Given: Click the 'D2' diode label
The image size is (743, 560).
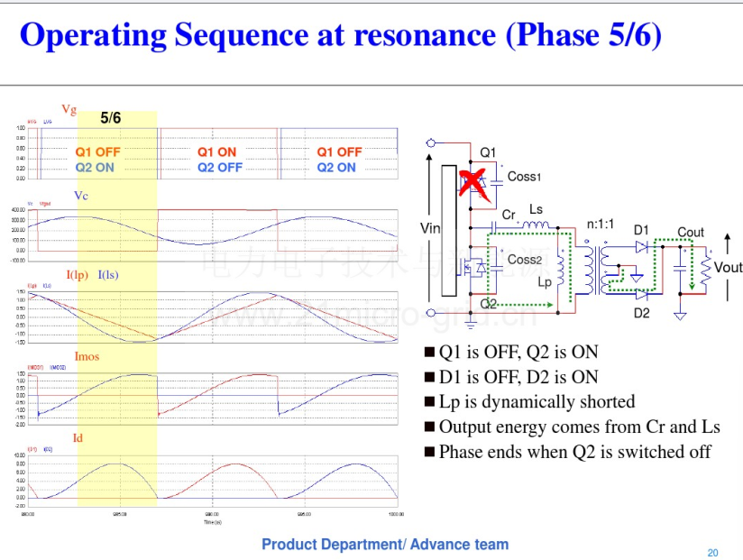Looking at the screenshot, I should pos(642,313).
